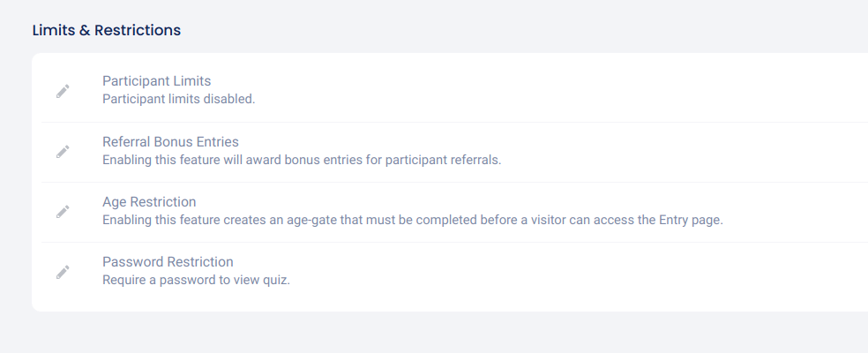Click the pencil icon beside Participant Limits
This screenshot has height=353, width=868.
click(x=63, y=91)
